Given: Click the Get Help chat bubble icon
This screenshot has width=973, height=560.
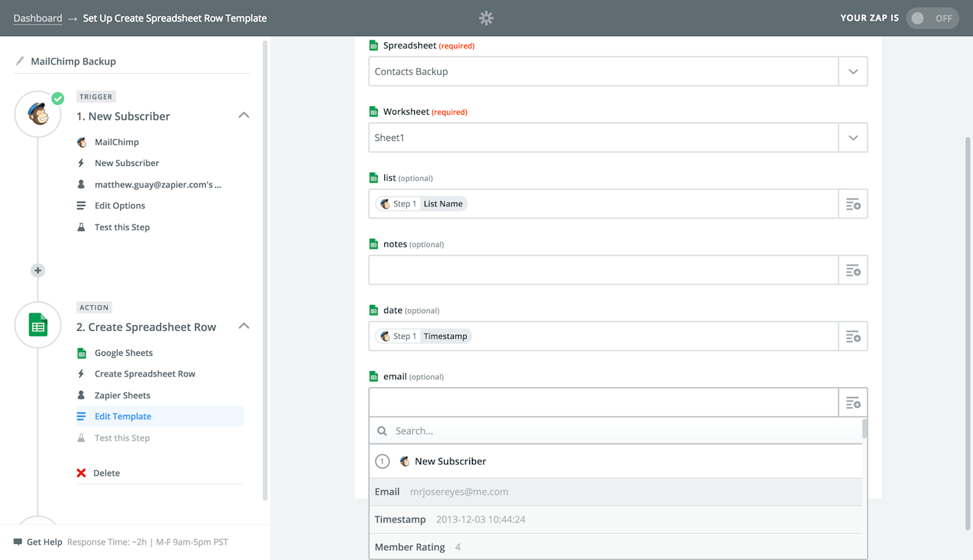Looking at the screenshot, I should (18, 542).
